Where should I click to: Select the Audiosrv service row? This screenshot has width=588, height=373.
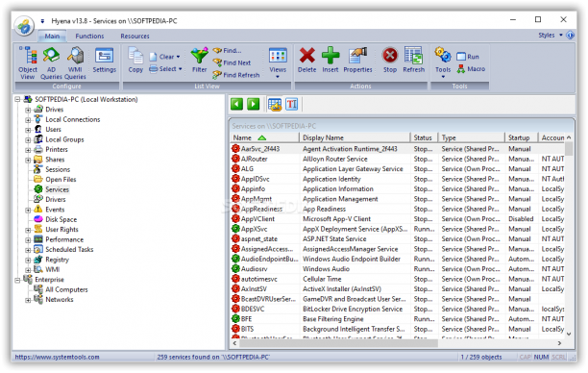click(x=397, y=269)
